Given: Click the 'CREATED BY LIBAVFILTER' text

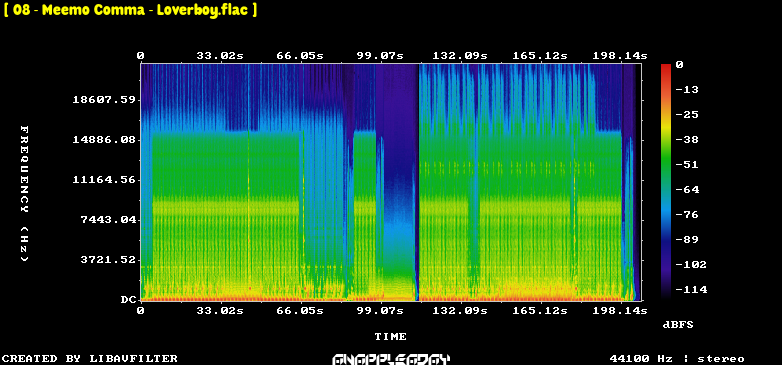Looking at the screenshot, I should click(x=90, y=359).
